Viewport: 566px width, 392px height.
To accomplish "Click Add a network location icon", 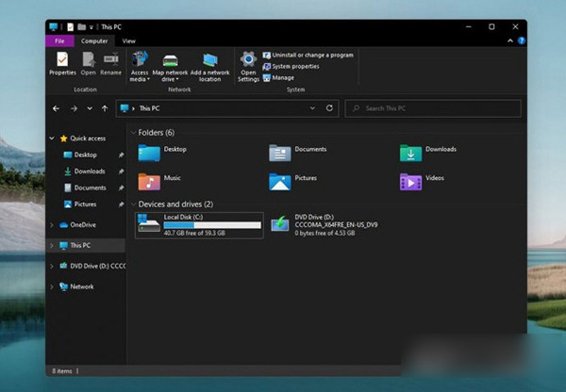I will click(209, 61).
